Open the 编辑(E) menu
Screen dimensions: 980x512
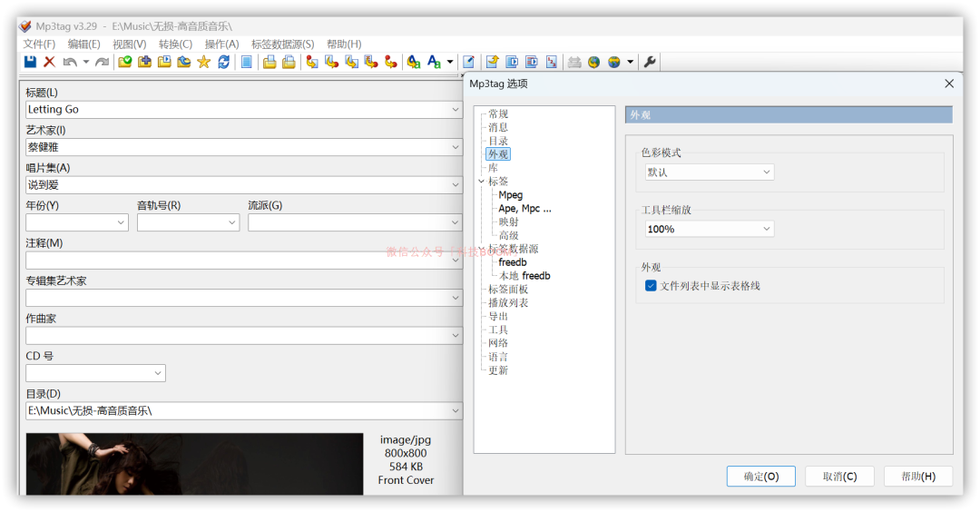[x=83, y=44]
